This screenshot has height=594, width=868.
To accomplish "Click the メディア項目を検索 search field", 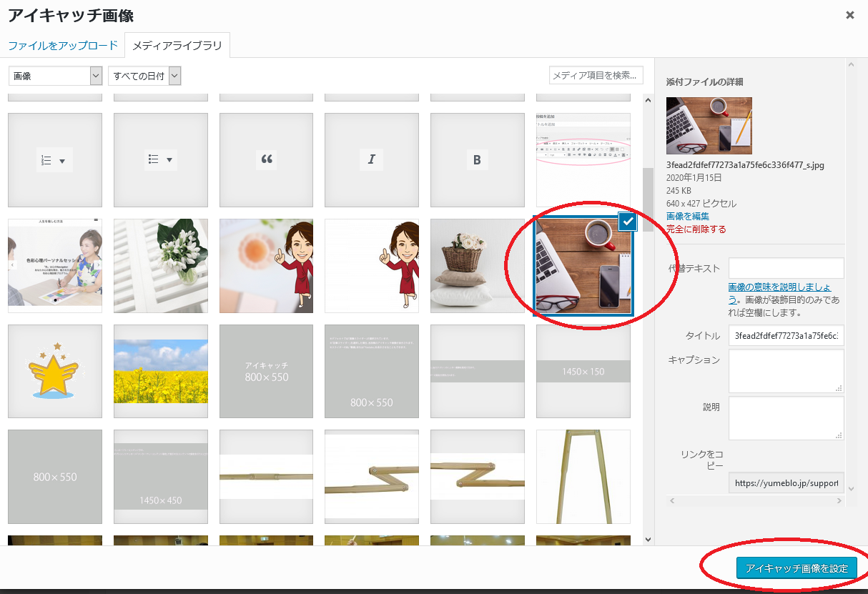I will 596,75.
